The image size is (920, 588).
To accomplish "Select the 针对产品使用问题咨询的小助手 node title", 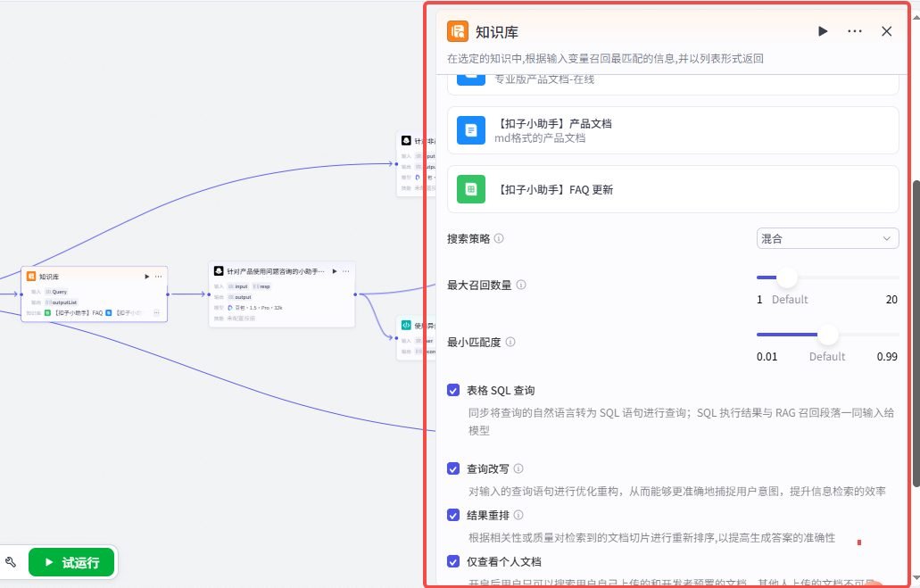I will (x=276, y=271).
